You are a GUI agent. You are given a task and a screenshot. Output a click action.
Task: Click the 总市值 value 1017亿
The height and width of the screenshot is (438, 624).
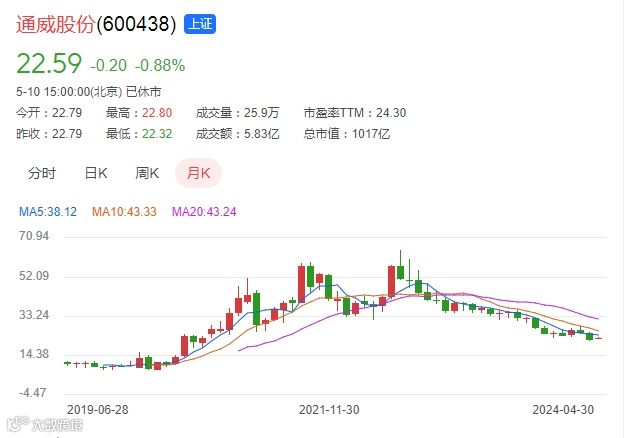click(x=371, y=134)
